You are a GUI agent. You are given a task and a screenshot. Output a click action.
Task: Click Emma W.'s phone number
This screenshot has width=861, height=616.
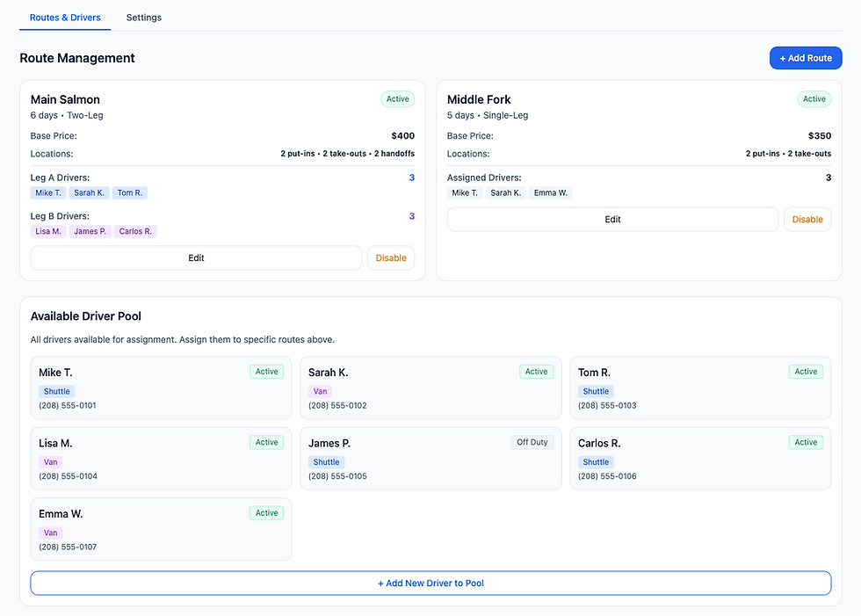(x=68, y=546)
